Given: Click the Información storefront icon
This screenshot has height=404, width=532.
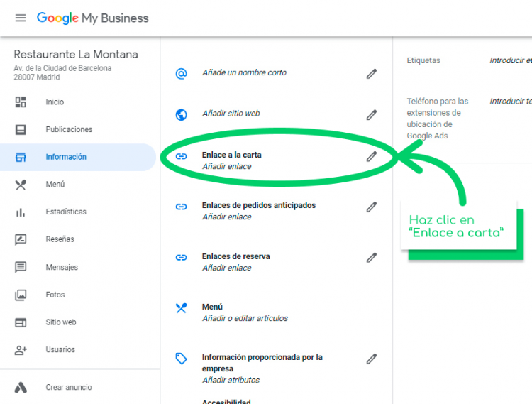Looking at the screenshot, I should click(21, 157).
